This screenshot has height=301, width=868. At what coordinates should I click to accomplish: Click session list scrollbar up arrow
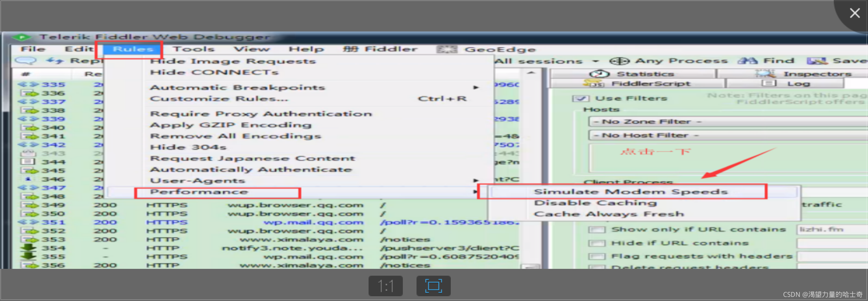[531, 73]
